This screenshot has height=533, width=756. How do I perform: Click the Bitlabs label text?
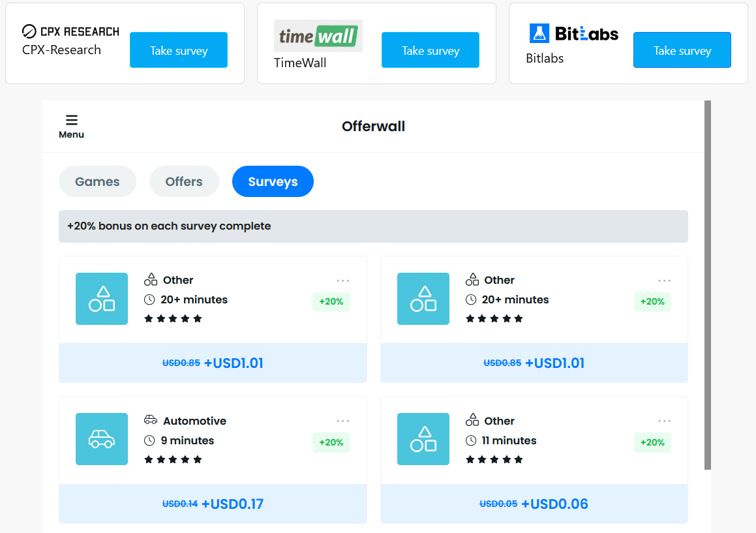coord(545,58)
